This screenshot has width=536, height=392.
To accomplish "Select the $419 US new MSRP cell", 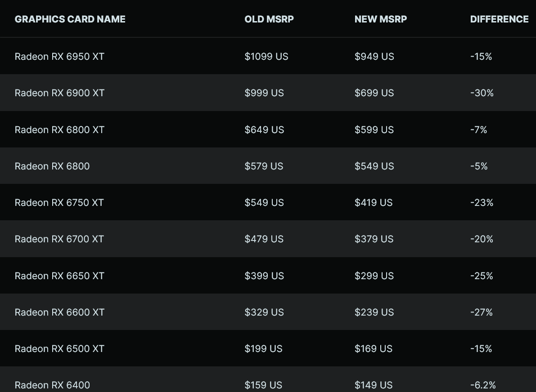I will coord(374,203).
